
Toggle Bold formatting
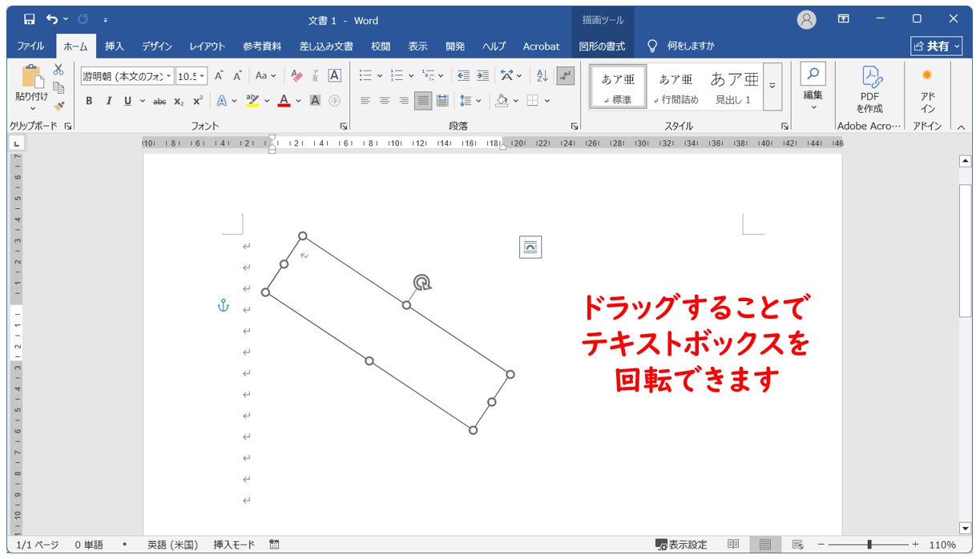(x=89, y=101)
